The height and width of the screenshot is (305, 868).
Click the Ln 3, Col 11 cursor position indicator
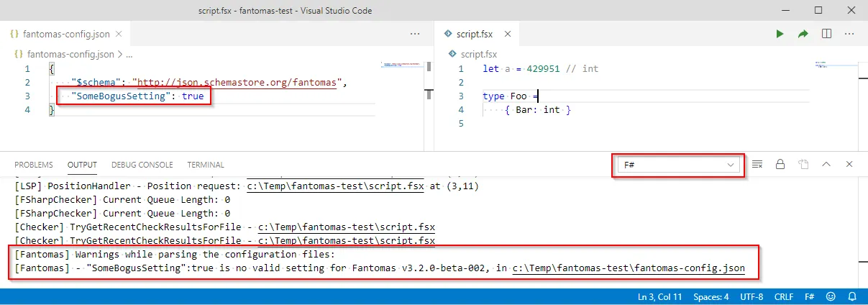coord(660,297)
